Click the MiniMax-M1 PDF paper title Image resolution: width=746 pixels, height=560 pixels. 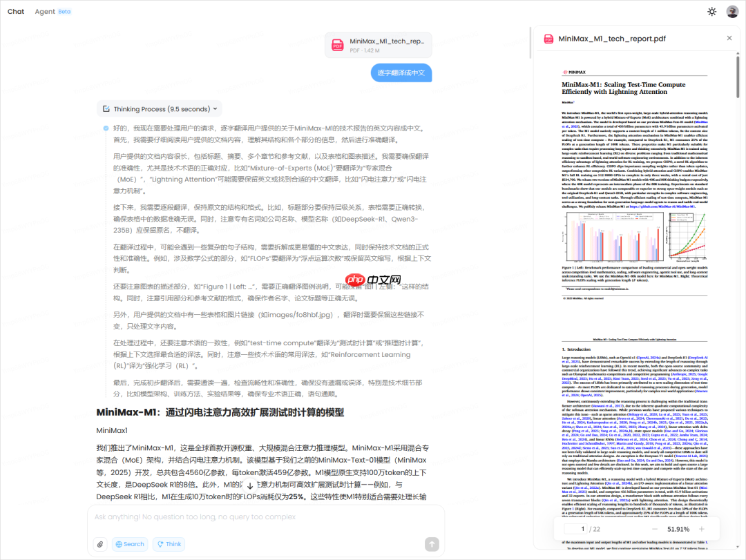tap(624, 88)
